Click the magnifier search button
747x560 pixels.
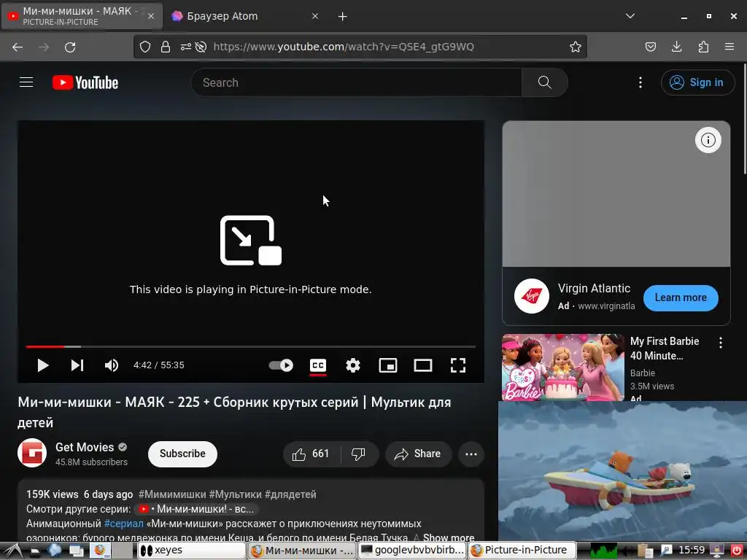tap(544, 82)
